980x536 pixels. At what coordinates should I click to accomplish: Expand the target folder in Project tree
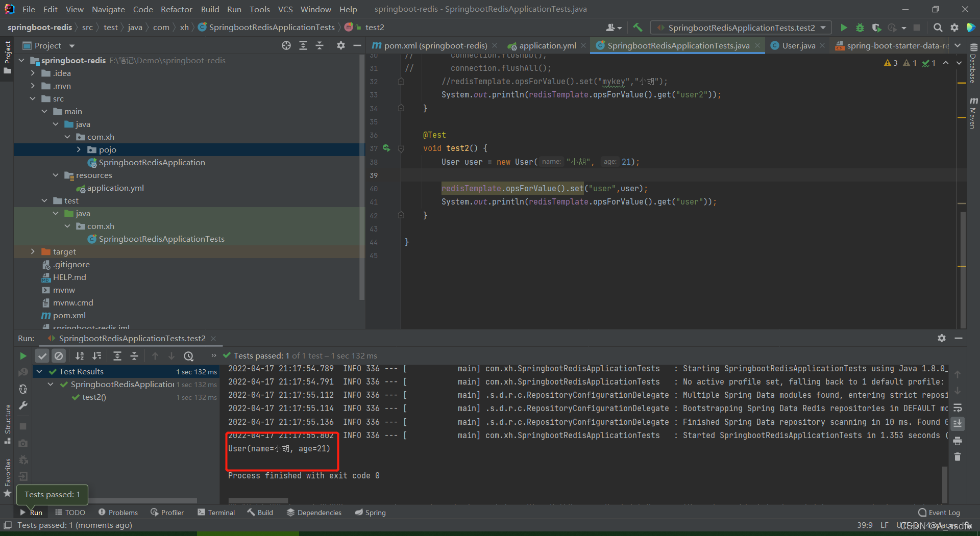tap(33, 251)
